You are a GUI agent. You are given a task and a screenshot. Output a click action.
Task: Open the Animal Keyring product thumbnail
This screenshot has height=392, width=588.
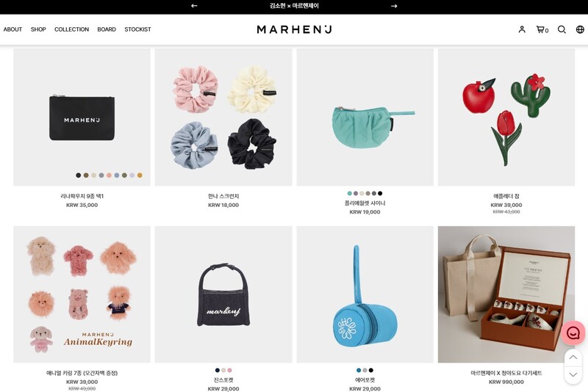pyautogui.click(x=82, y=294)
